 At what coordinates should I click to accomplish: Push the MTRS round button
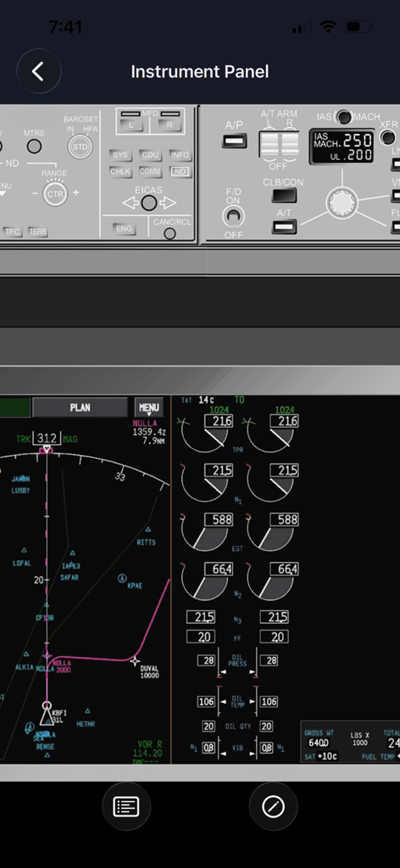(34, 147)
